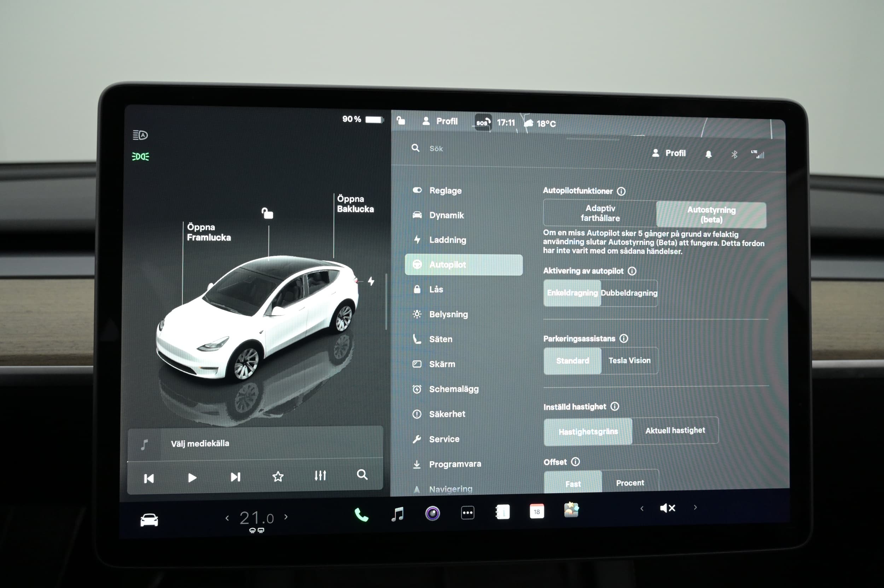This screenshot has height=588, width=884.
Task: Show info for Parkeringsassistans
Action: 624,338
